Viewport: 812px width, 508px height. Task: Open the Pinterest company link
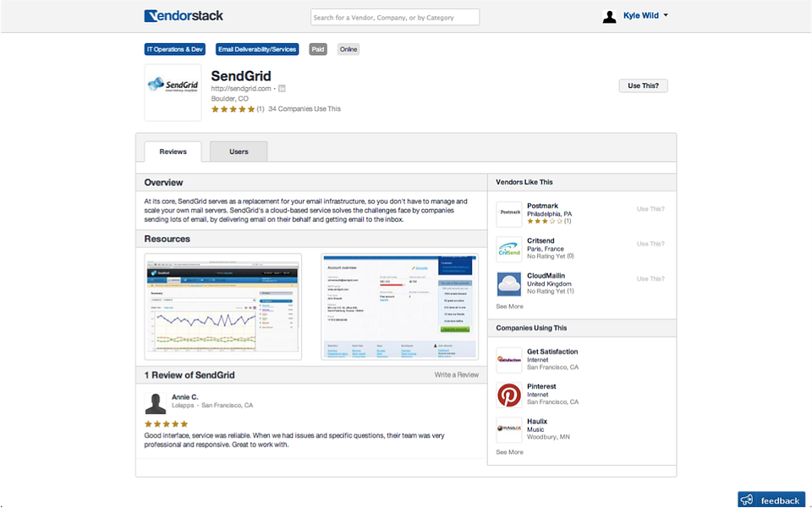(541, 386)
